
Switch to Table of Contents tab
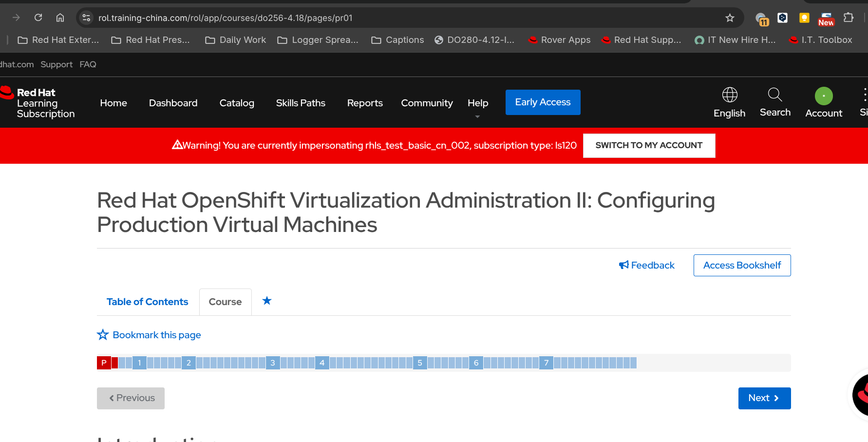coord(147,302)
